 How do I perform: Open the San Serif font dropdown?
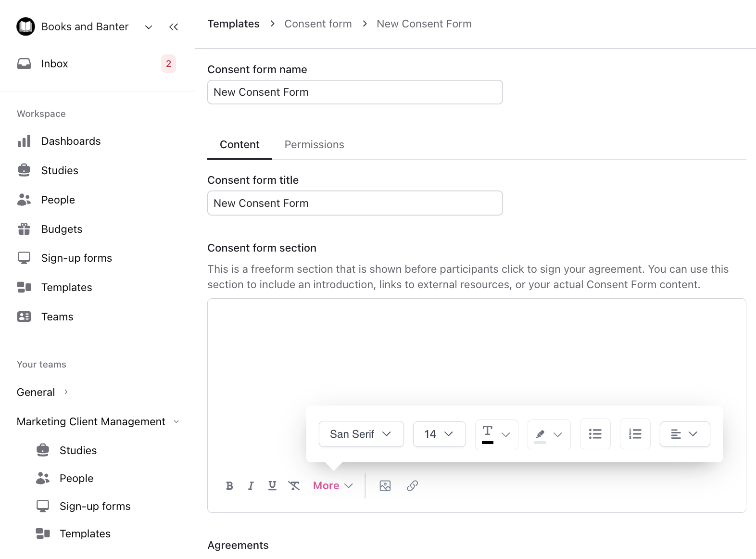[x=361, y=434]
